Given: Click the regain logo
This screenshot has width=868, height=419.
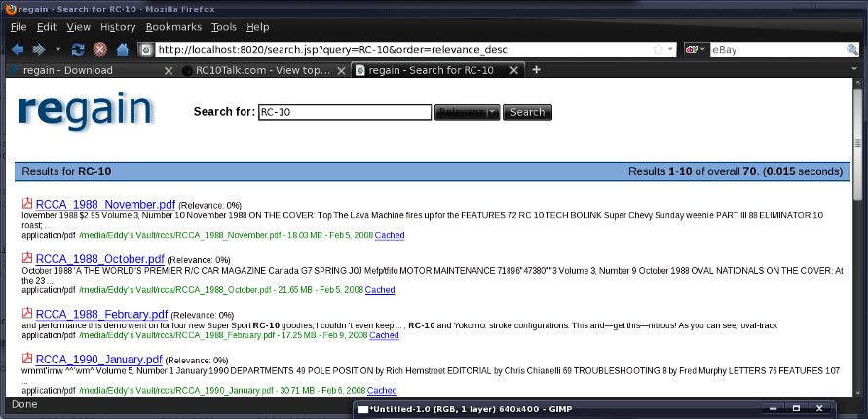Looking at the screenshot, I should (x=85, y=111).
